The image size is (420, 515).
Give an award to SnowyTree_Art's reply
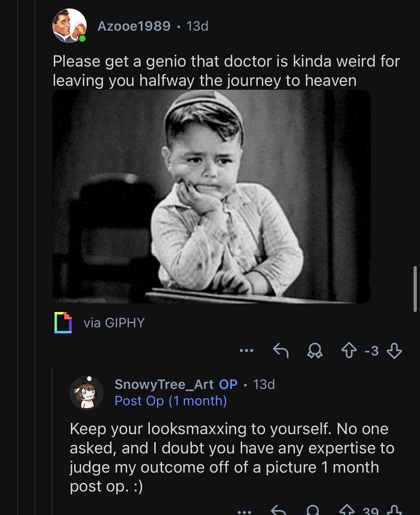pyautogui.click(x=313, y=511)
